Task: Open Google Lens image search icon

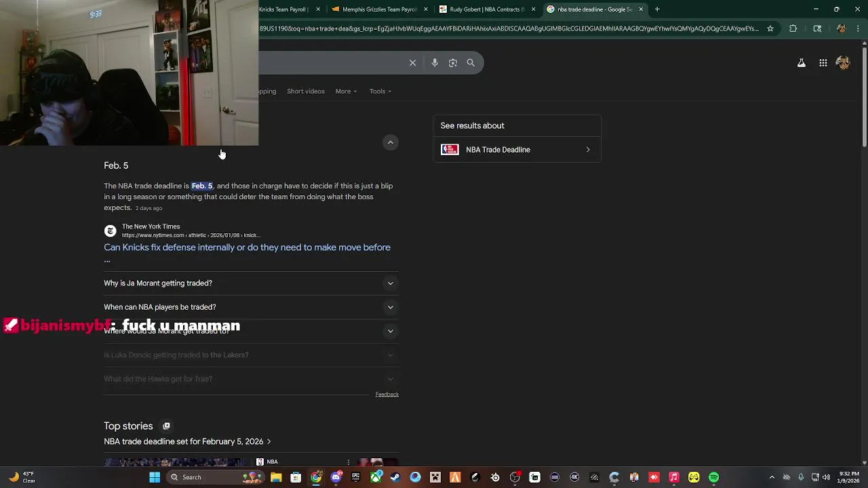Action: (x=453, y=63)
